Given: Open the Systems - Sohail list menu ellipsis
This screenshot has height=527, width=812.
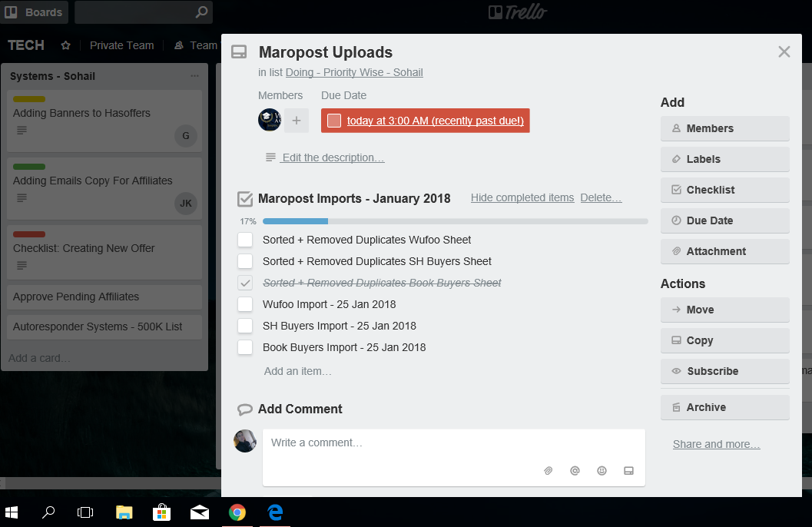Looking at the screenshot, I should [194, 76].
